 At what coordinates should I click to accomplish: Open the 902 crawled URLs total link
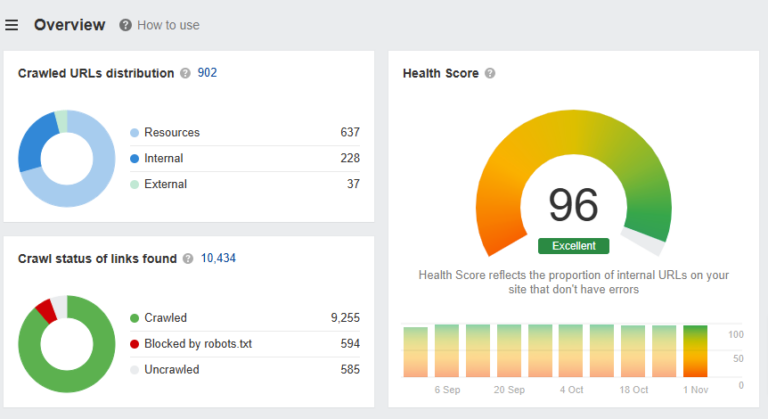coord(207,73)
